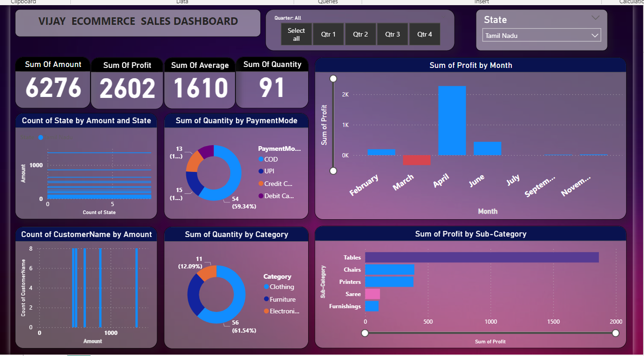Select the Qtr 4 filter button
The image size is (644, 356).
pos(424,34)
